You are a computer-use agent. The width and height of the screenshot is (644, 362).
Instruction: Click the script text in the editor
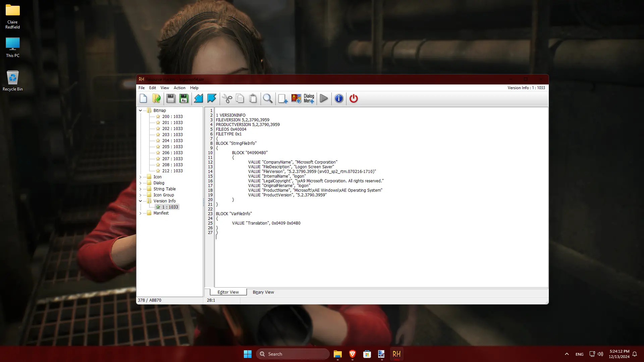(381, 197)
